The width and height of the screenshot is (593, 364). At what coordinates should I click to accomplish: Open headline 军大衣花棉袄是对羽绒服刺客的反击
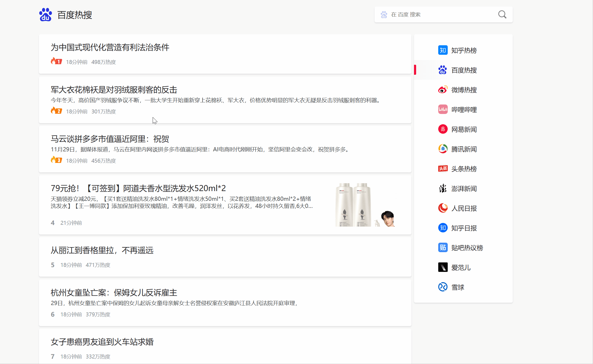(114, 90)
